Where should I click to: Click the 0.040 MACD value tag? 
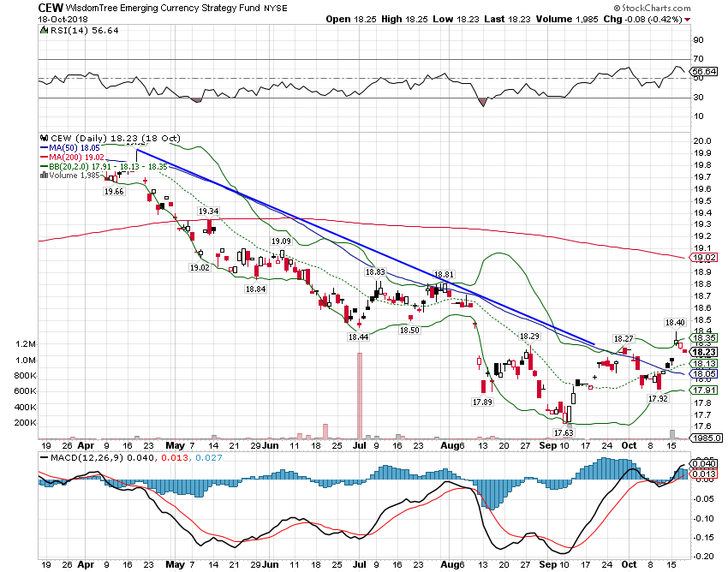(x=704, y=464)
